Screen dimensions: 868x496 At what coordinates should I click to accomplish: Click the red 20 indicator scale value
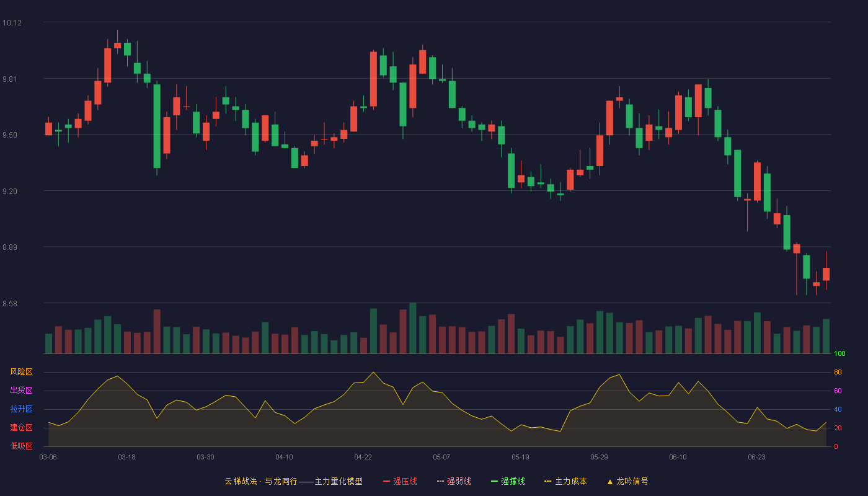point(838,428)
